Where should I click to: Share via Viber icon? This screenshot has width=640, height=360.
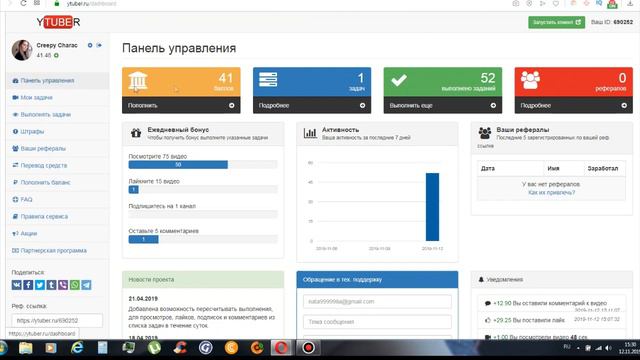(x=63, y=285)
